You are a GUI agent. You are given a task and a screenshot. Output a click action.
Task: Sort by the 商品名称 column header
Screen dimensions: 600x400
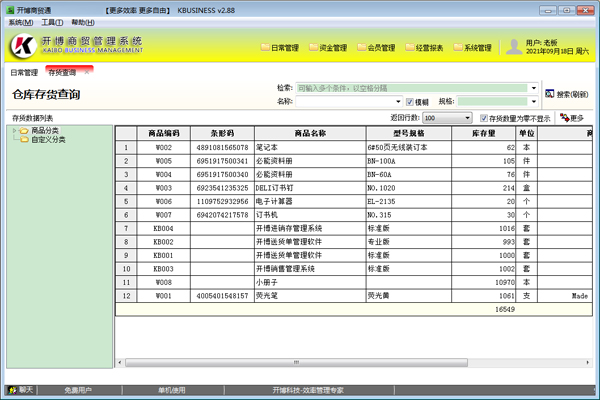[x=310, y=133]
